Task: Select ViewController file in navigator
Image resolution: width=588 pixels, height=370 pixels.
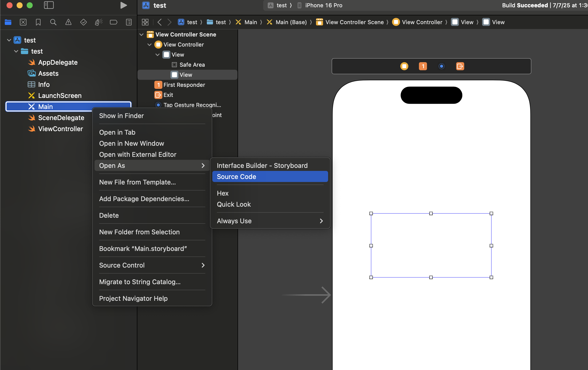Action: click(x=60, y=129)
